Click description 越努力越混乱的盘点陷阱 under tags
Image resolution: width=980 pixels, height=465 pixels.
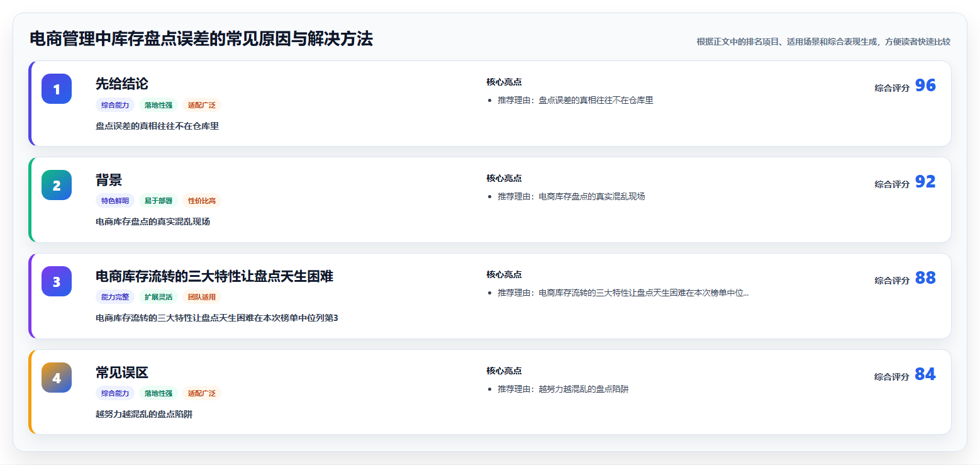point(144,414)
